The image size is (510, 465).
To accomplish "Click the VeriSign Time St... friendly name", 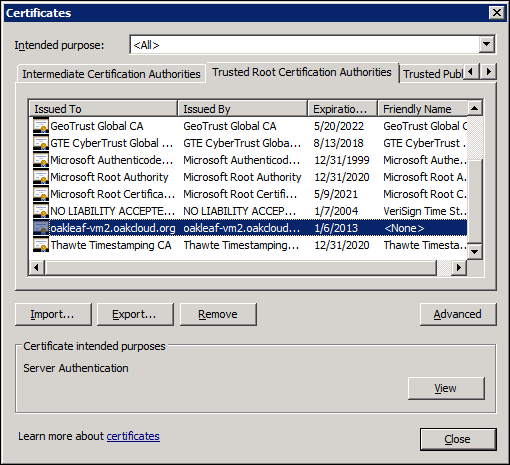I will (x=425, y=211).
